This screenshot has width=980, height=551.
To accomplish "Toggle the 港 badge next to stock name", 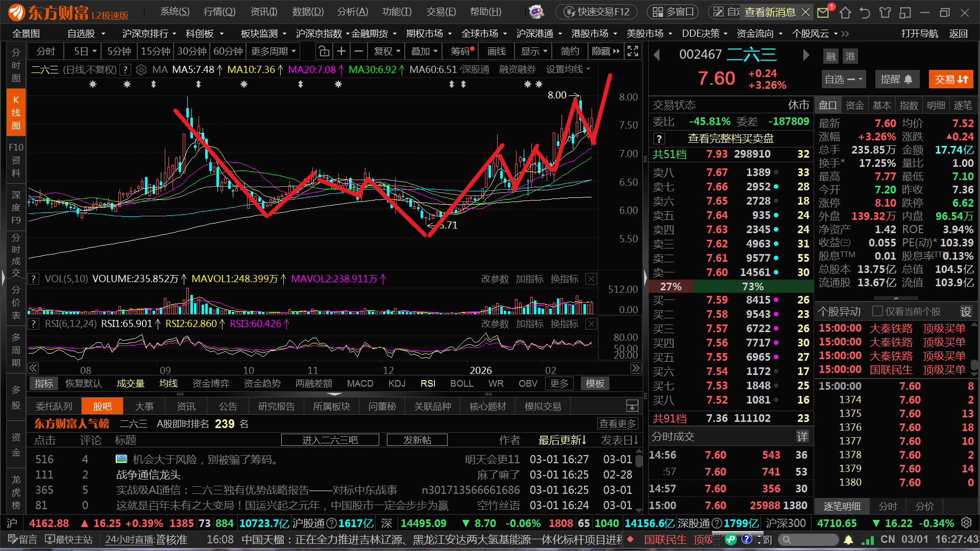I will [850, 56].
